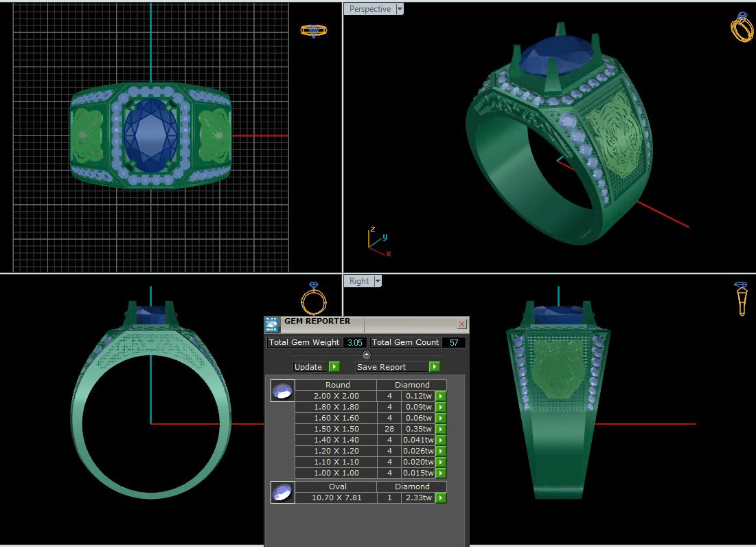Click green arrow for 2.00 X 2.00 row
756x547 pixels.
441,396
